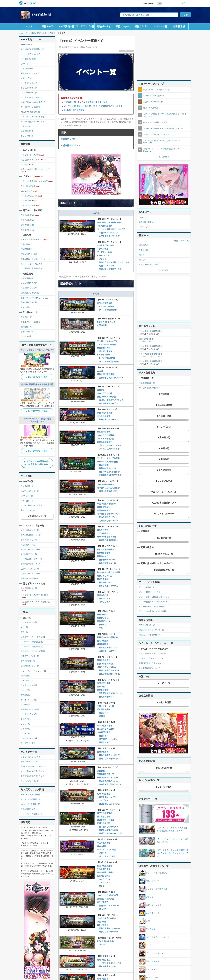
Task: Click the アリーナ攻略まとめ link
Action: 147,587
